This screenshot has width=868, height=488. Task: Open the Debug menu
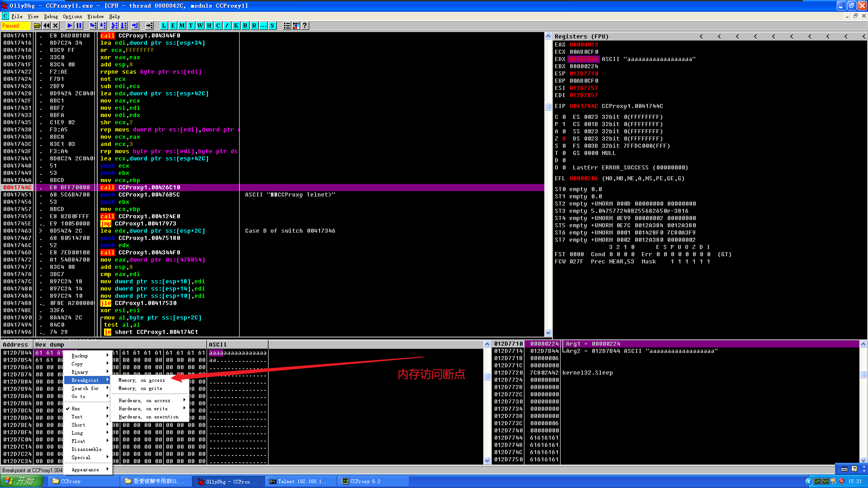(51, 16)
